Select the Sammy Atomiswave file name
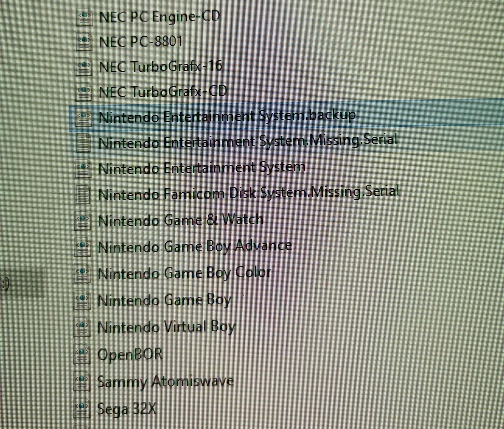The image size is (504, 429). click(165, 382)
